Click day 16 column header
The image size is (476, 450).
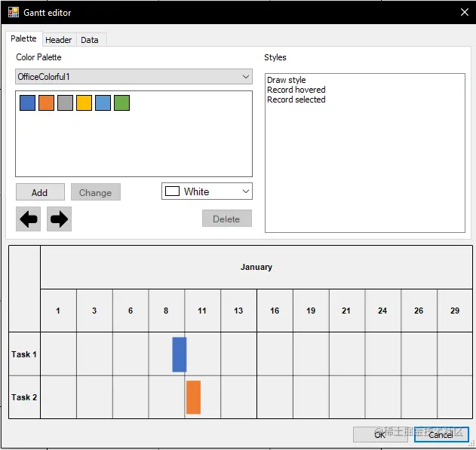pos(275,311)
